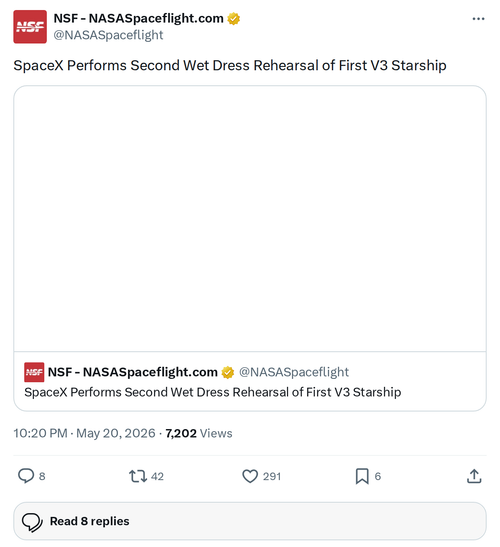The height and width of the screenshot is (547, 500).
Task: Click the 10:20 PM May 20, 2026 timestamp
Action: click(84, 433)
